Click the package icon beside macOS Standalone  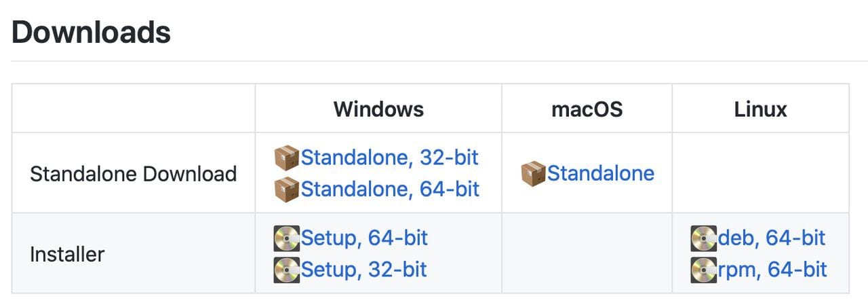point(533,173)
